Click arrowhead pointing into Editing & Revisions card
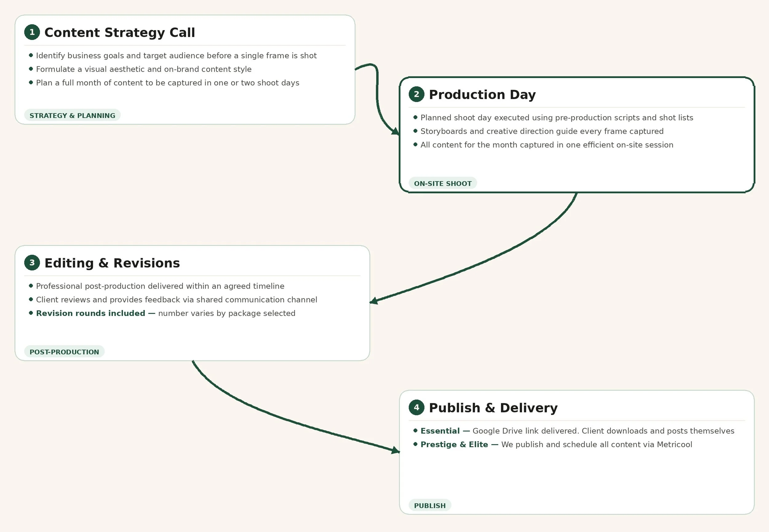This screenshot has height=532, width=769. pos(374,301)
